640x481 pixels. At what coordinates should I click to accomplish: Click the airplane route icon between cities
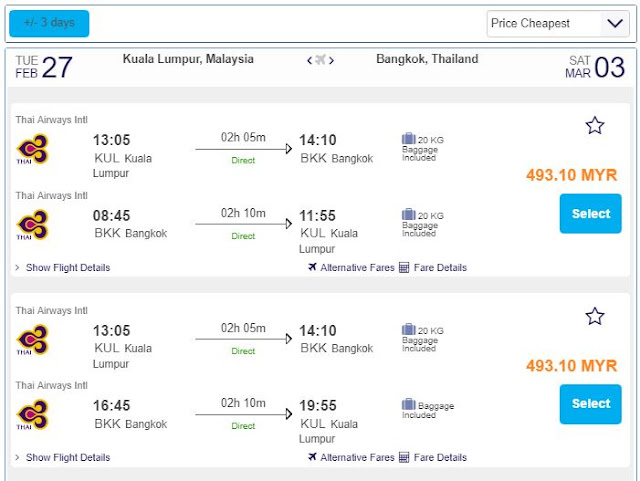[x=320, y=60]
